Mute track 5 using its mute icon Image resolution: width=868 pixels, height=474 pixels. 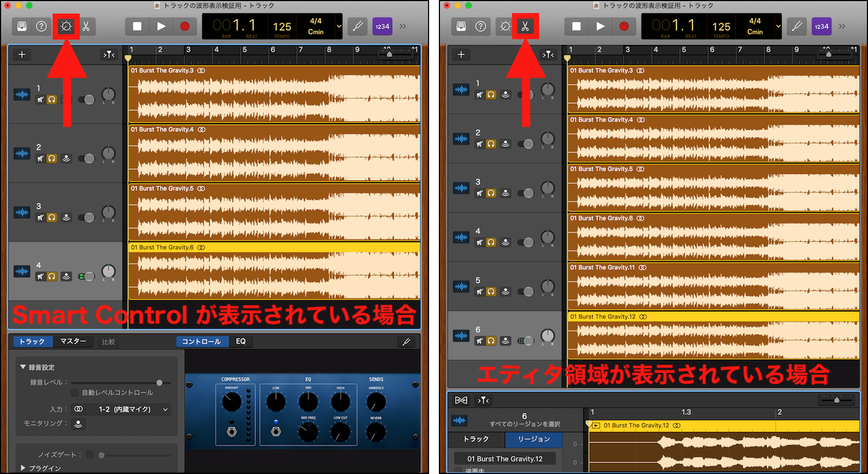480,291
